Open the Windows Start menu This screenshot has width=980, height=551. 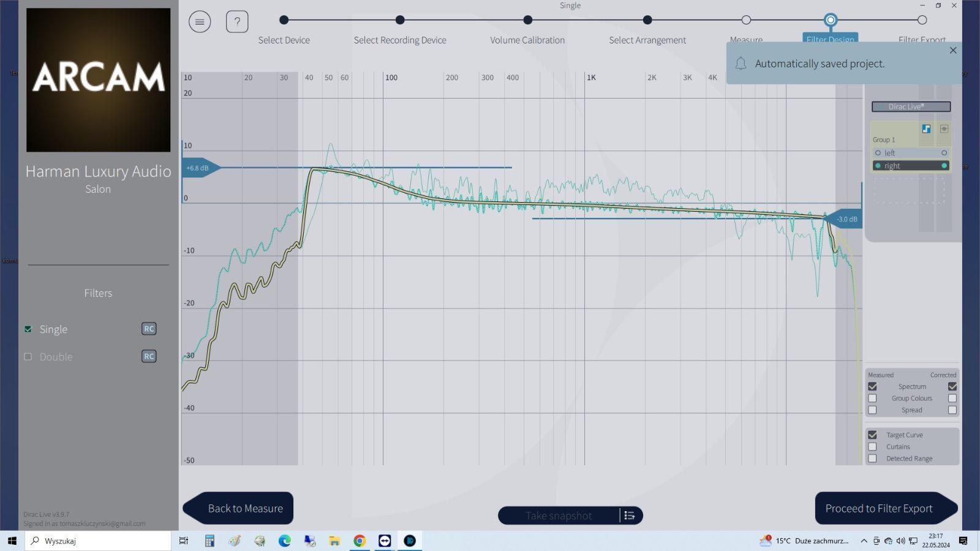12,541
